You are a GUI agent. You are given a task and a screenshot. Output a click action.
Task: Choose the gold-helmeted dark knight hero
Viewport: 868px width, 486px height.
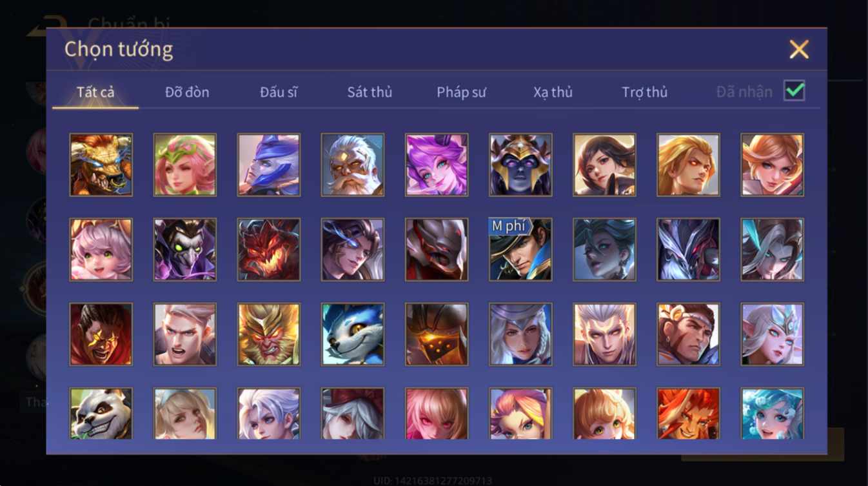(x=520, y=165)
